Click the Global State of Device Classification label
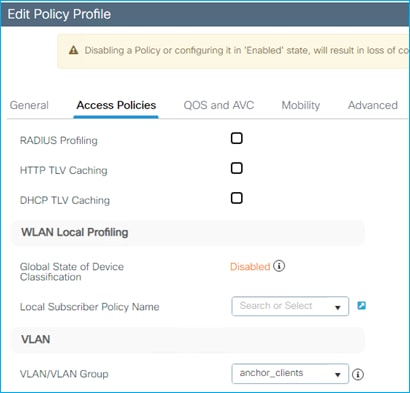The image size is (410, 393). pos(72,272)
